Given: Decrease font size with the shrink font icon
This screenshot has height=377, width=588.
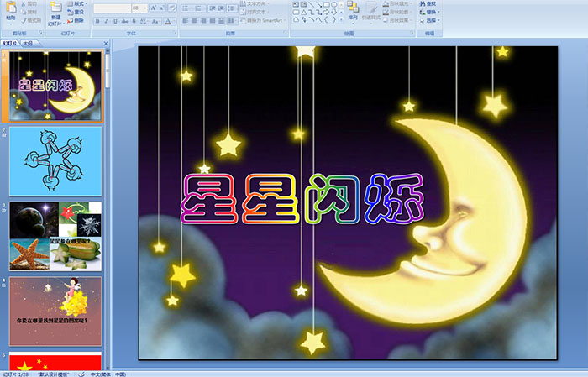Looking at the screenshot, I should pyautogui.click(x=161, y=8).
